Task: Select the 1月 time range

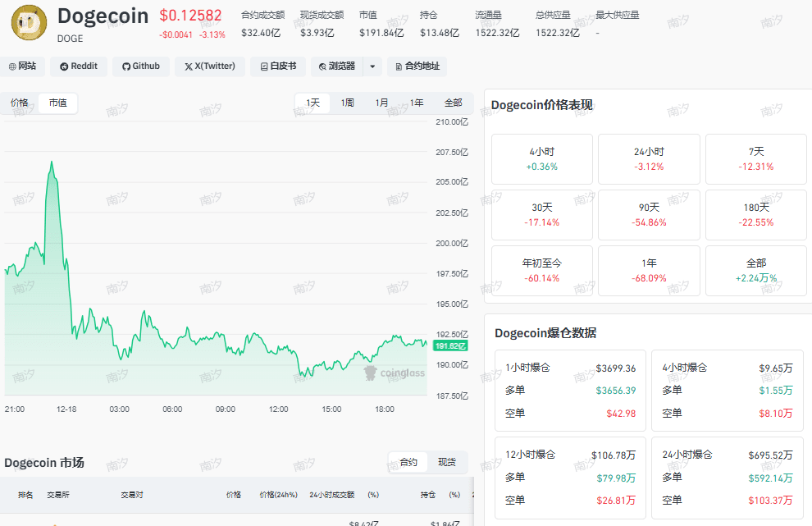Action: [381, 103]
